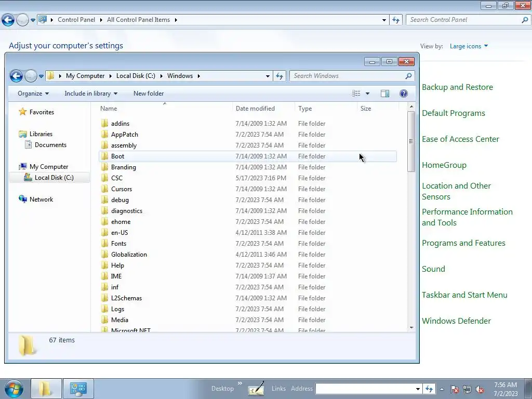Sort by Date modified column header

(x=263, y=108)
